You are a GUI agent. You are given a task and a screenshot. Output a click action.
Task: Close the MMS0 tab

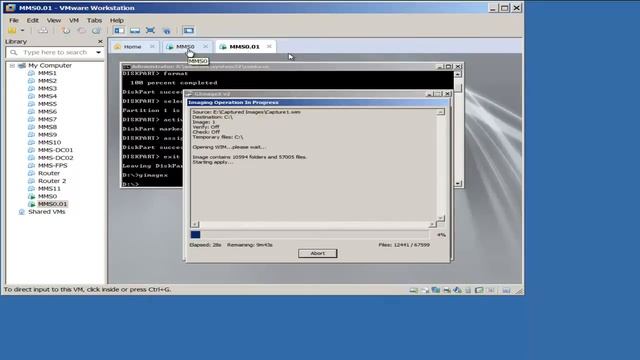[x=205, y=47]
